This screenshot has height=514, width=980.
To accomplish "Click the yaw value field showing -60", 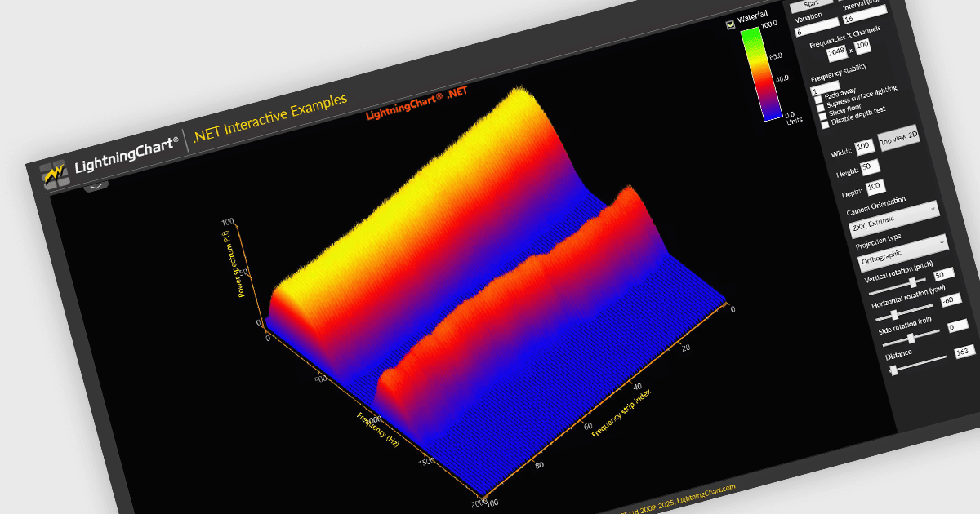I will (x=951, y=300).
